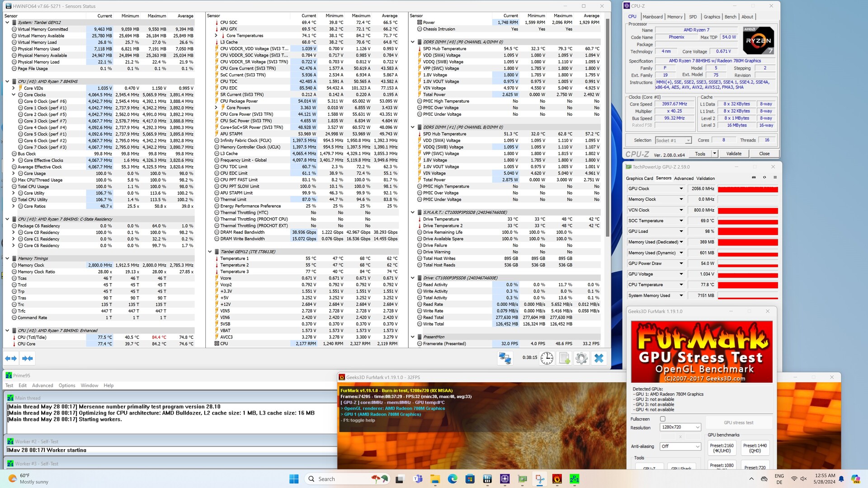Launch Microsoft Edge from taskbar
Viewport: 868px width, 488px height.
click(x=453, y=479)
